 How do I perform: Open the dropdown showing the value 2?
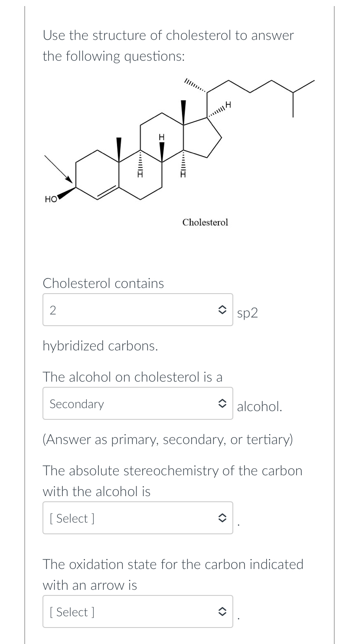pos(130,309)
